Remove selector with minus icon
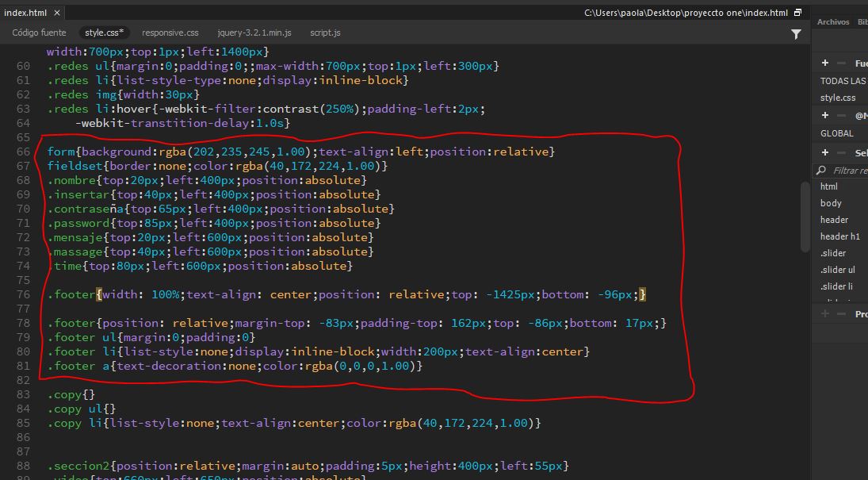Screen dimensions: 868x480 (841, 152)
